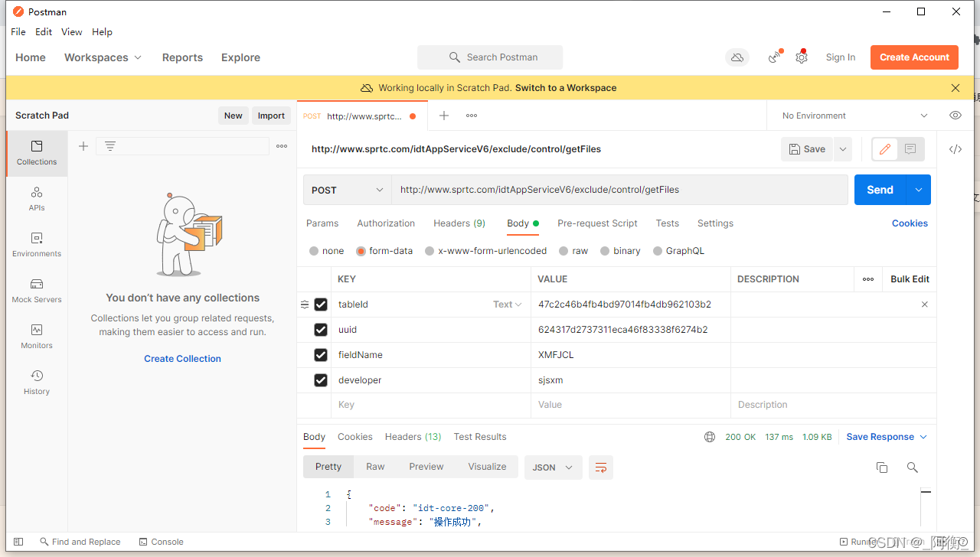This screenshot has width=980, height=557.
Task: Open the File menu
Action: pyautogui.click(x=18, y=32)
